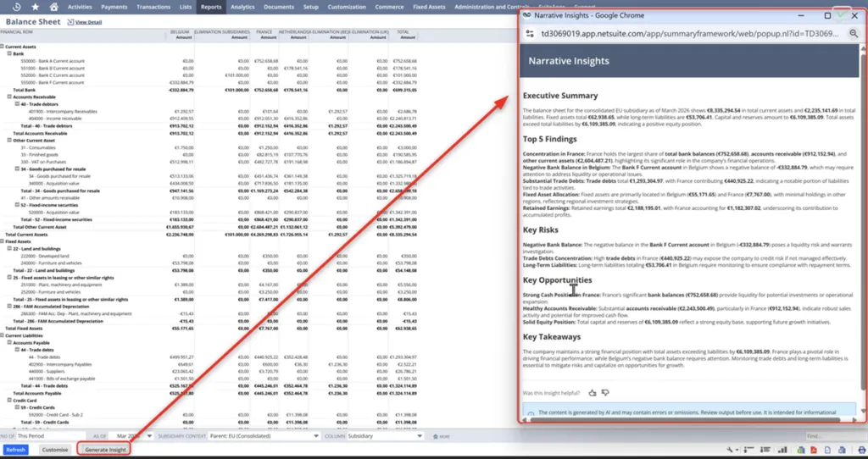Click the Refresh button
This screenshot has width=868, height=459.
pyautogui.click(x=15, y=450)
